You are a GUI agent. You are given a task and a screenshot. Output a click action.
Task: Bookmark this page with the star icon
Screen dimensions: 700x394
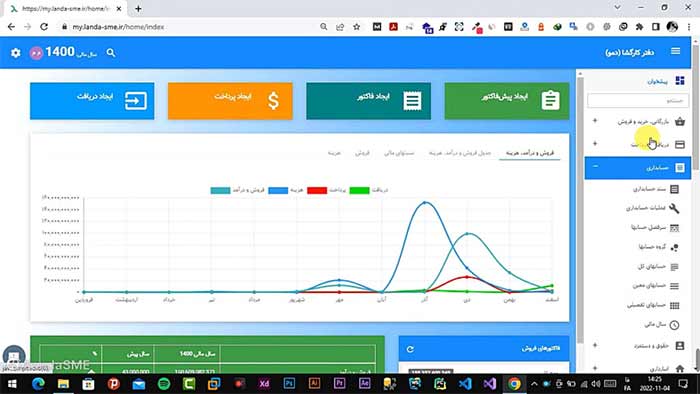tap(356, 27)
